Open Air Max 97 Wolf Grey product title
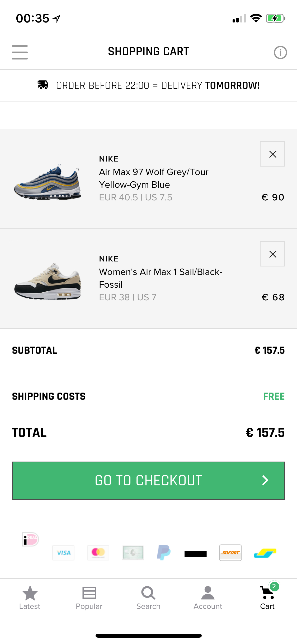This screenshot has height=644, width=297. (154, 178)
